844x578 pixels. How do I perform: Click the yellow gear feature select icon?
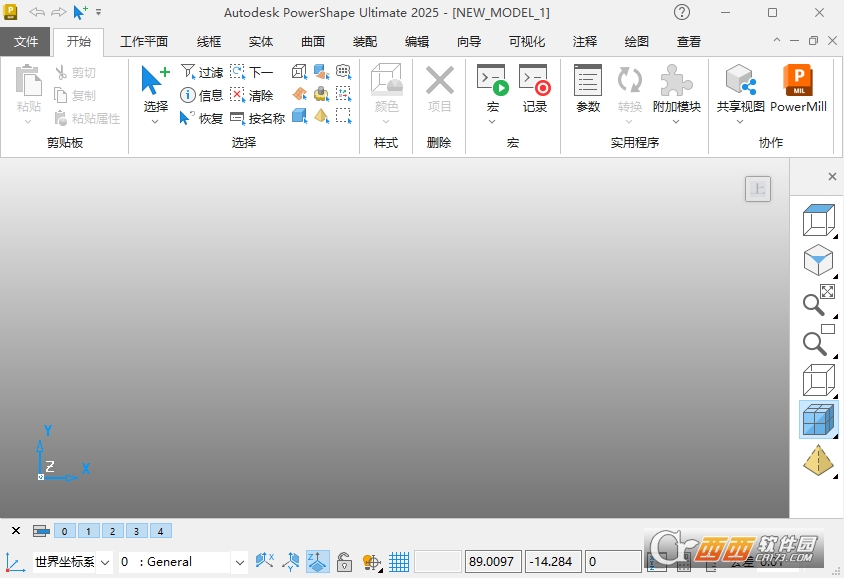coord(321,94)
